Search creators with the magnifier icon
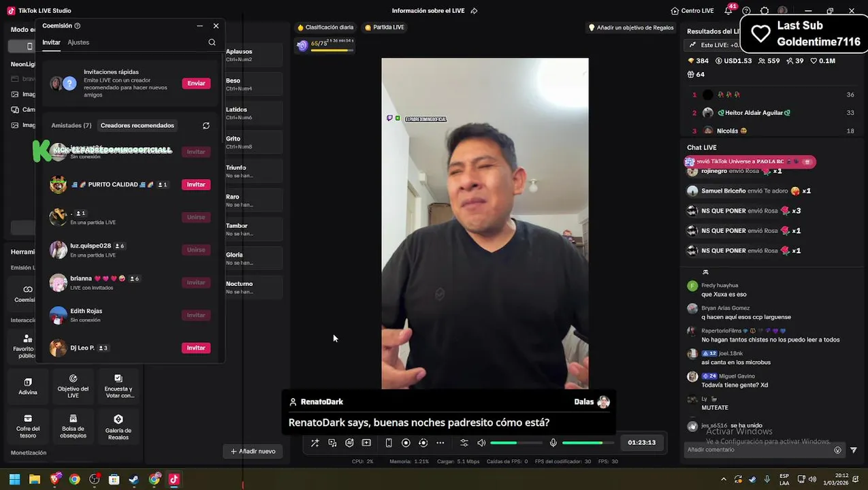This screenshot has width=868, height=490. click(x=212, y=42)
